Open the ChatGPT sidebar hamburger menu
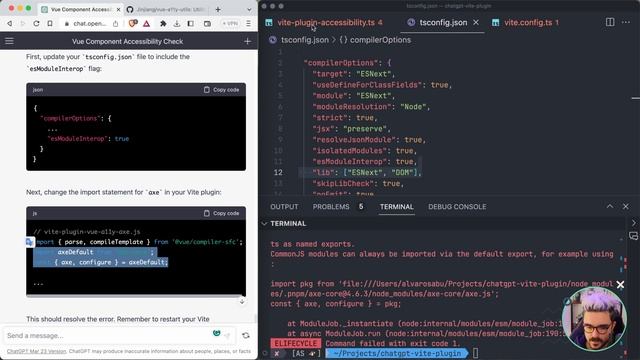This screenshot has height=360, width=640. pyautogui.click(x=9, y=41)
